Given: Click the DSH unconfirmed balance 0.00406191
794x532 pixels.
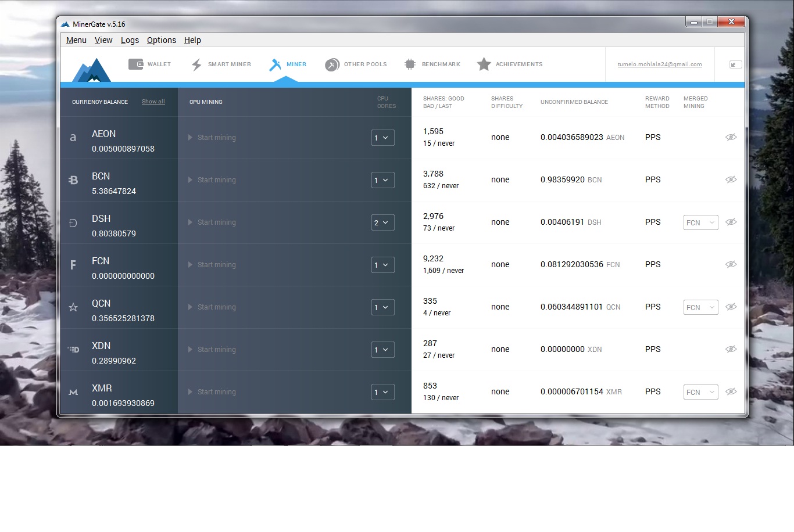Looking at the screenshot, I should pyautogui.click(x=563, y=222).
